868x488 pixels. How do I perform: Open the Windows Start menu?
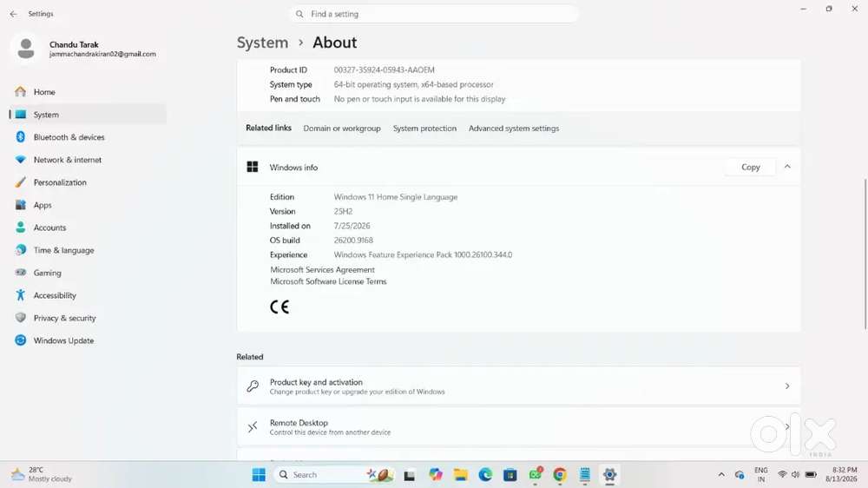(259, 475)
